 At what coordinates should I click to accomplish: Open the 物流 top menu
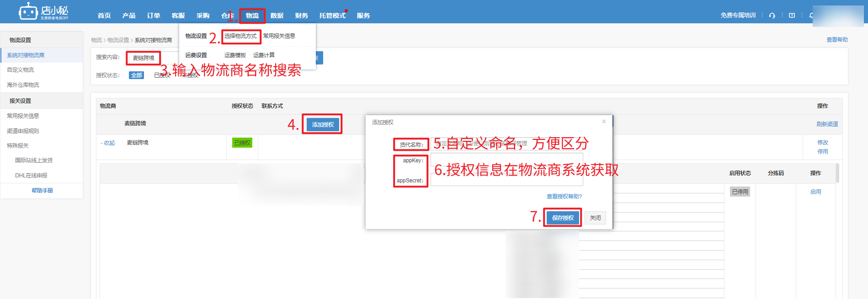point(252,16)
